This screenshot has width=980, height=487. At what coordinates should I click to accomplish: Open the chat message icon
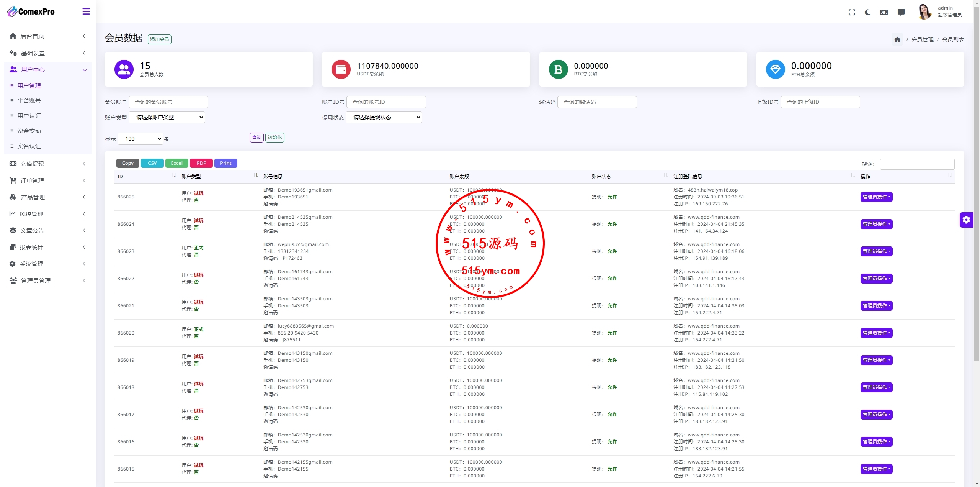(901, 12)
